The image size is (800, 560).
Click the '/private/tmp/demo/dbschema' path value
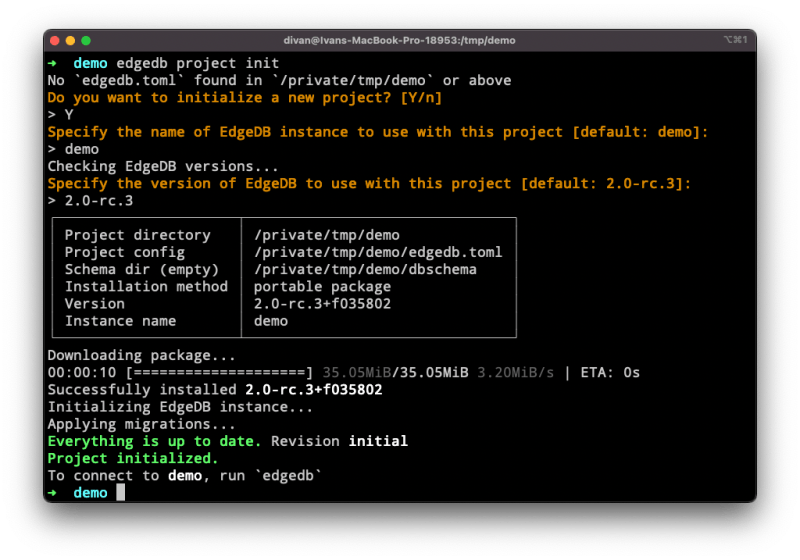[365, 269]
